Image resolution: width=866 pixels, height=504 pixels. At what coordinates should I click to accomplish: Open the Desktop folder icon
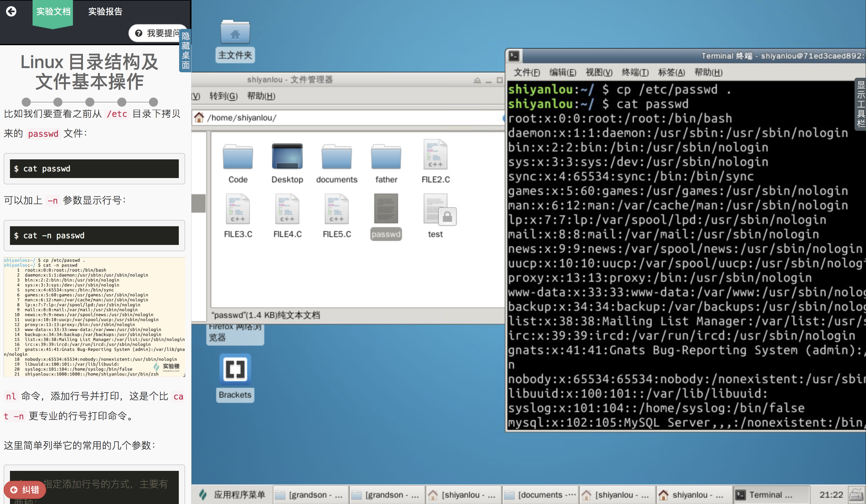pos(287,157)
